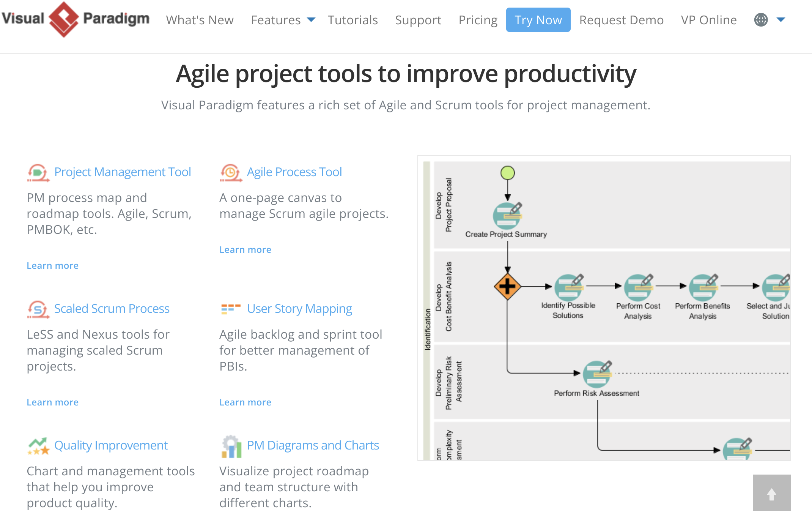Click the process diagram preview image
This screenshot has width=812, height=530.
tap(604, 308)
